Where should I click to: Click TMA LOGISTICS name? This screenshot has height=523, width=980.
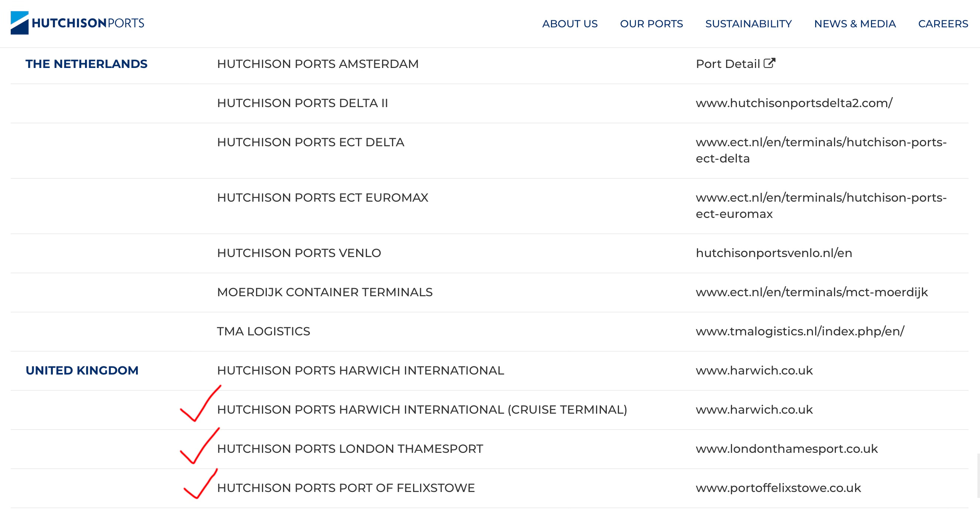263,331
